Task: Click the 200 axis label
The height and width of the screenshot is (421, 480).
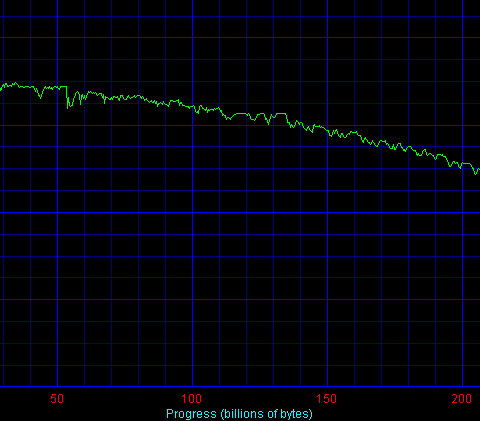Action: point(462,399)
